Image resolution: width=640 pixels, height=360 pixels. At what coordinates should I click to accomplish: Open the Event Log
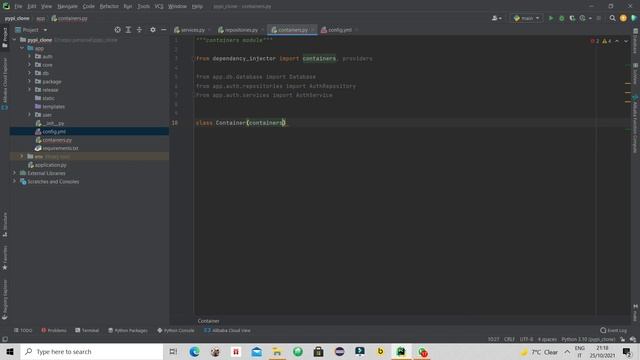tap(613, 330)
